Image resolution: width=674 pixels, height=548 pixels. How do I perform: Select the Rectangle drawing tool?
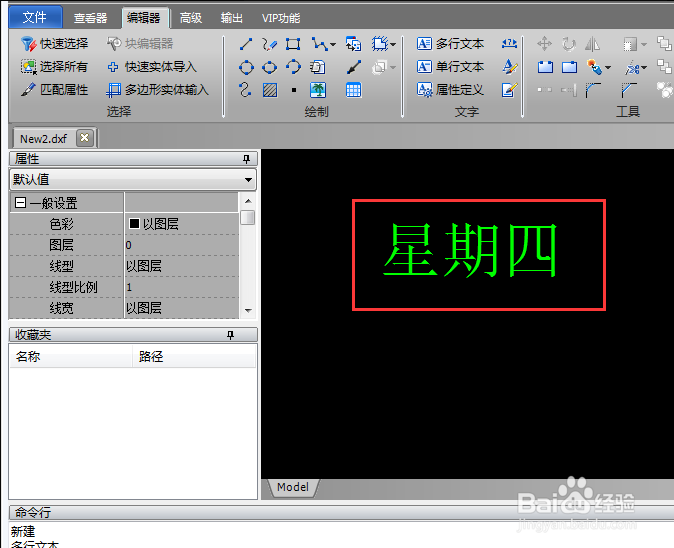293,44
